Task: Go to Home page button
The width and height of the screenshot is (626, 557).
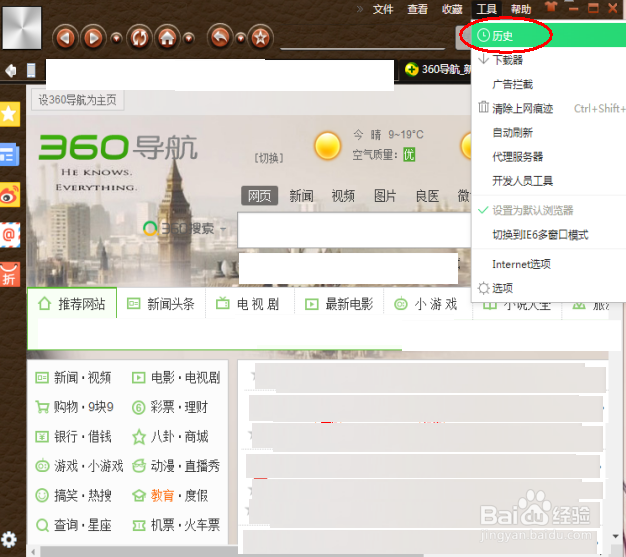Action: tap(167, 38)
